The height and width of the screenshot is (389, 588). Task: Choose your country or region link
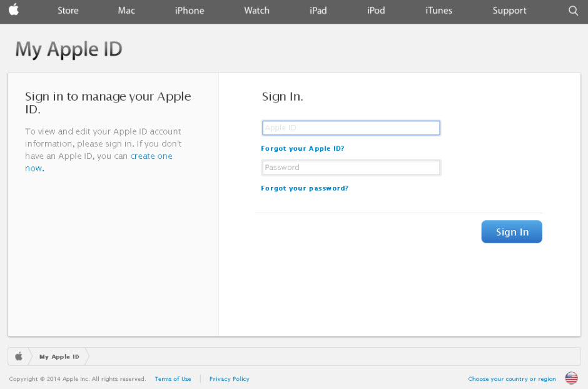(x=512, y=379)
